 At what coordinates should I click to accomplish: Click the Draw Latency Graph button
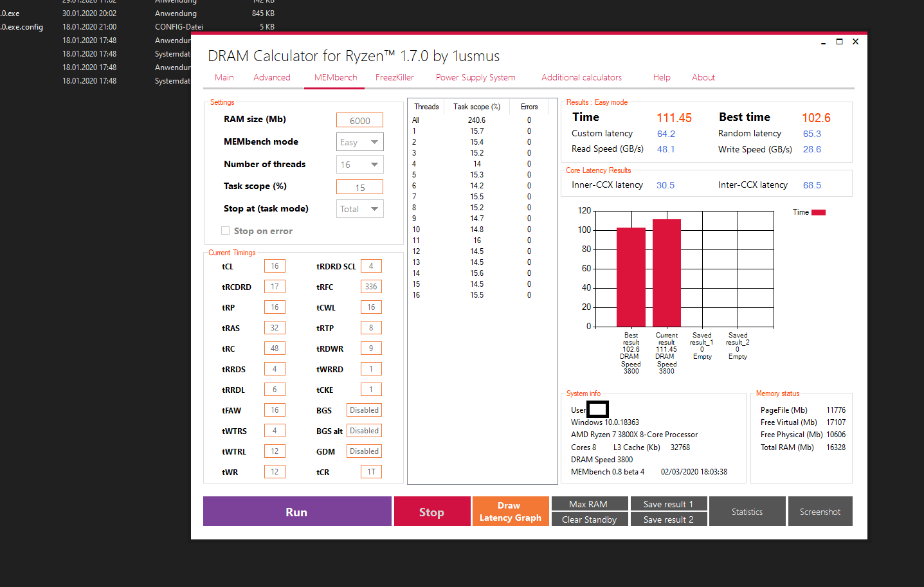(x=511, y=512)
